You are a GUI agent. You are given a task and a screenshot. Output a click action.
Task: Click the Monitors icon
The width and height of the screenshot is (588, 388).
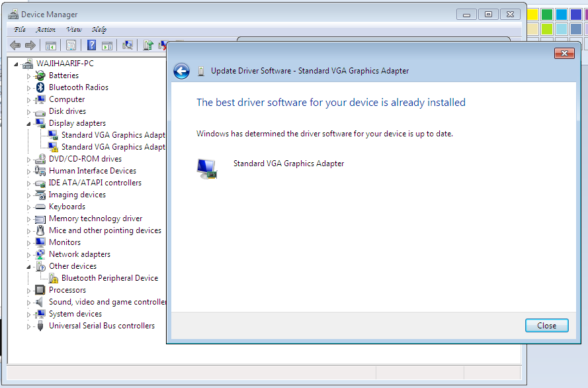coord(40,242)
